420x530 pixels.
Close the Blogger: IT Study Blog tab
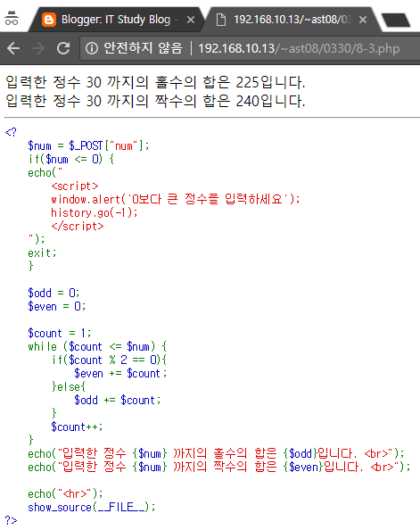point(191,20)
